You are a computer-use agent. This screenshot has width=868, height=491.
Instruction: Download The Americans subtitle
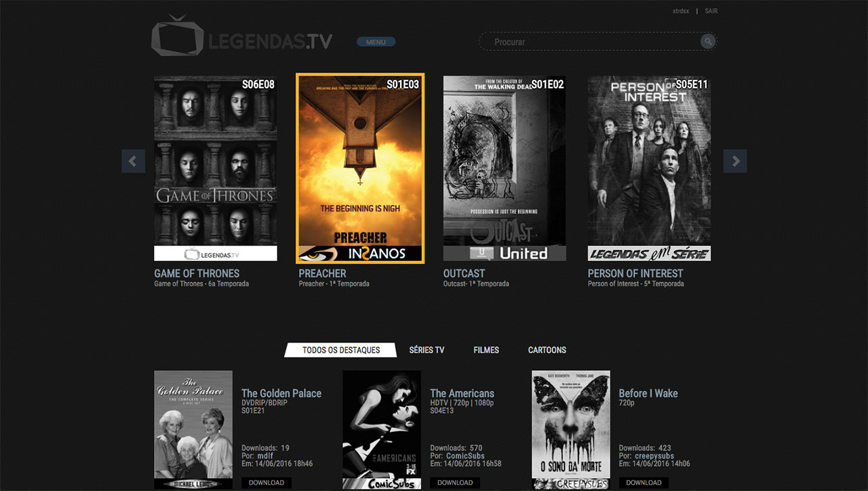tap(455, 483)
